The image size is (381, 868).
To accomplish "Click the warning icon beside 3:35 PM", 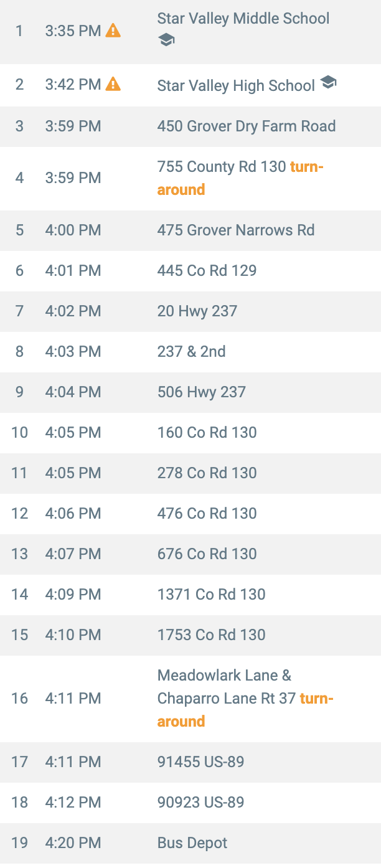I will coord(113,30).
